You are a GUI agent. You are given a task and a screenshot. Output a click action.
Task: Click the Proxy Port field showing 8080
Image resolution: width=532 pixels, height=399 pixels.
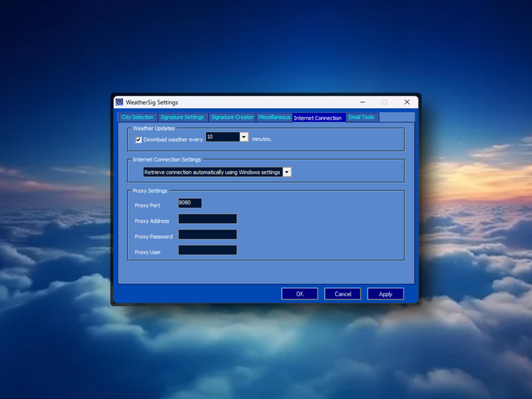tap(190, 203)
